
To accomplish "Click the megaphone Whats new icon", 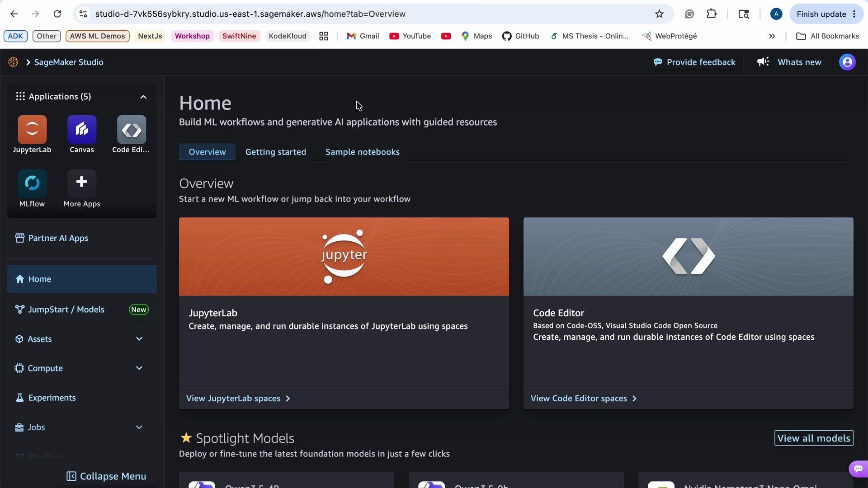I will [763, 62].
